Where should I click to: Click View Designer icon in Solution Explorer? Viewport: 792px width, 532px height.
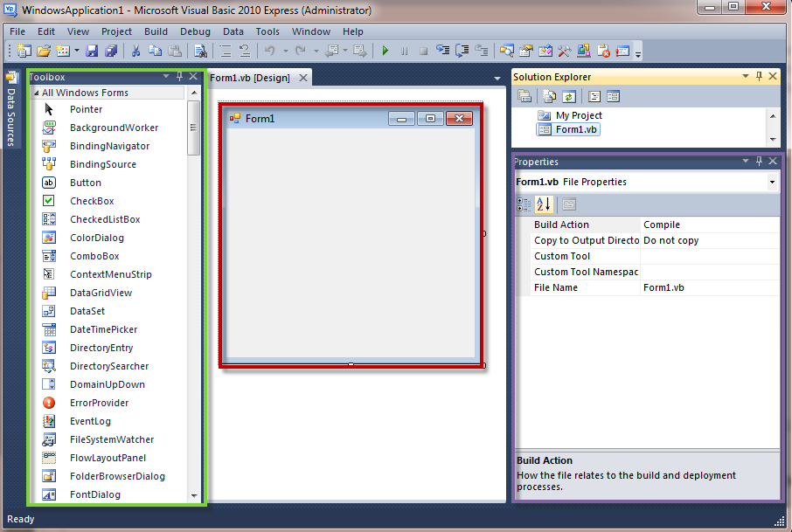tap(613, 96)
